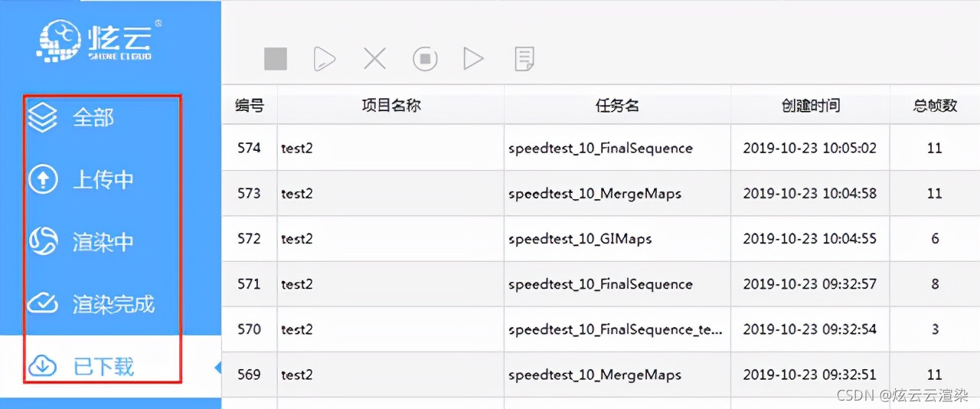Click the cloud check icon beside 渲染完成
Screen dimensions: 980x409
[x=43, y=304]
